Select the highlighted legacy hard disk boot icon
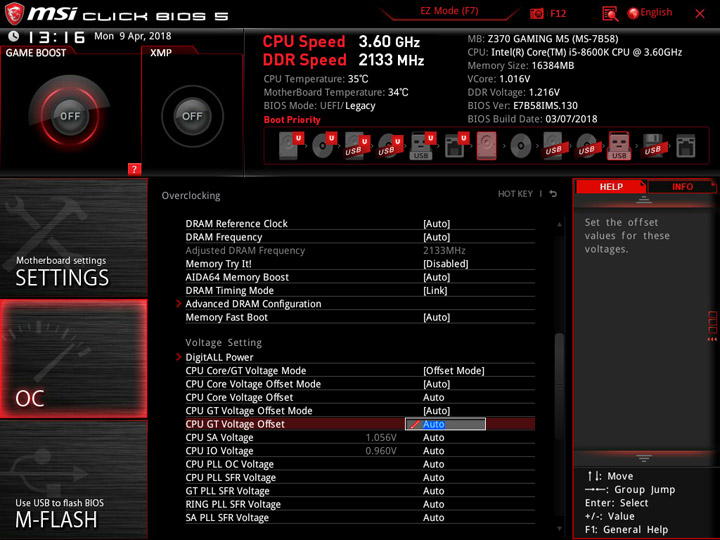Viewport: 720px width, 540px height. point(487,146)
